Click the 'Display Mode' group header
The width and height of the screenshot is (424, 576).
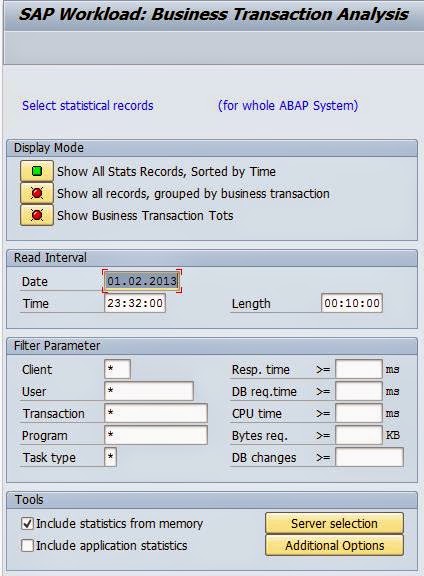point(212,148)
